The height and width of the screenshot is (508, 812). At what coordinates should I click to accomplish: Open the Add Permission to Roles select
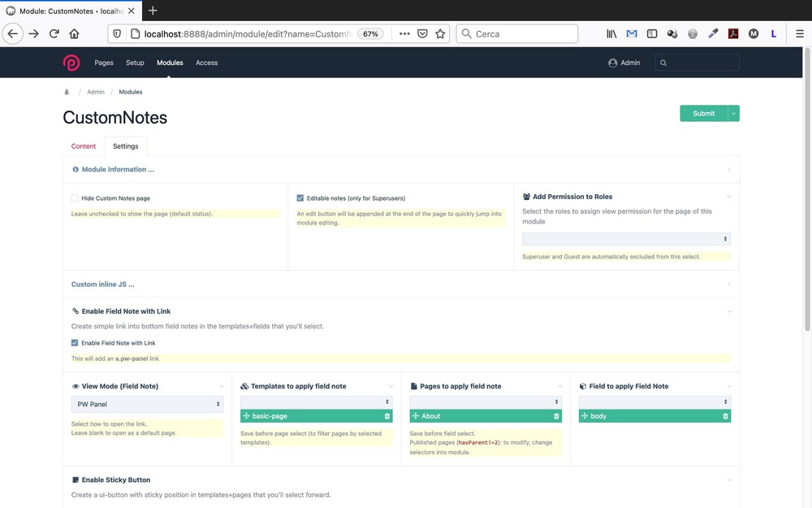click(626, 239)
